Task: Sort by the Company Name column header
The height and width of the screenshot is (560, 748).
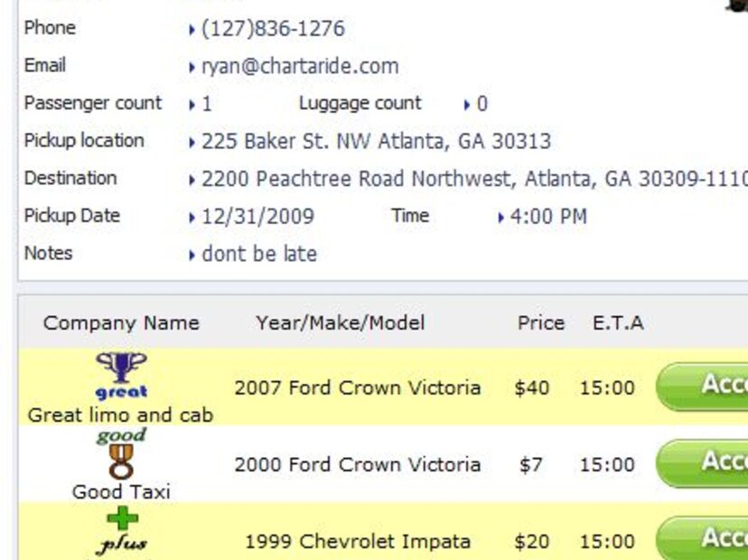Action: point(121,323)
